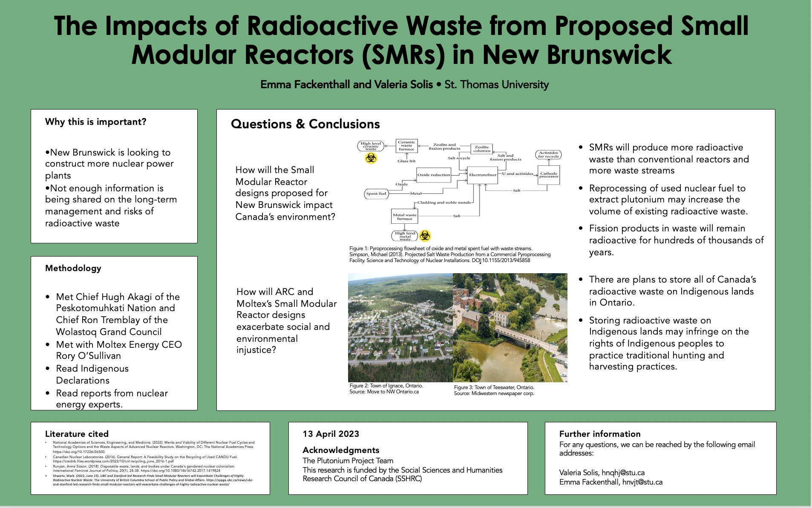Click the Cathode processor box in the flowsheet

click(x=549, y=175)
